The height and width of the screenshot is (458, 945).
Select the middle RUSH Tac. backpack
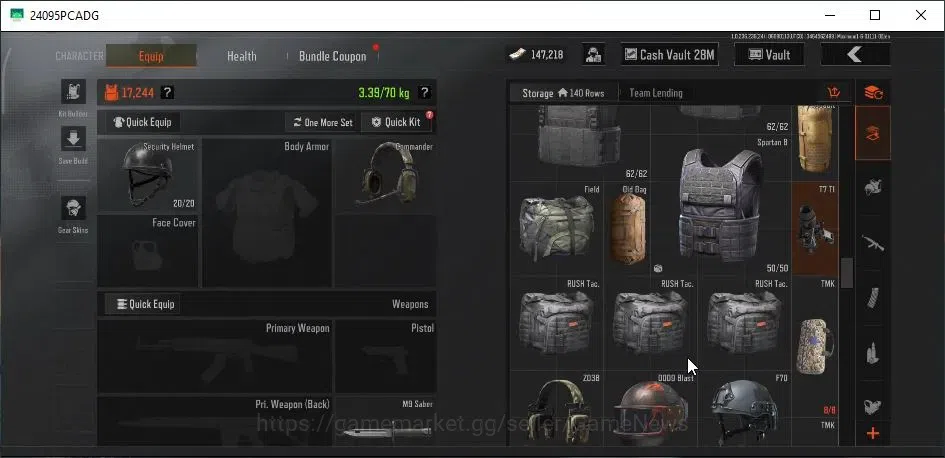click(651, 323)
